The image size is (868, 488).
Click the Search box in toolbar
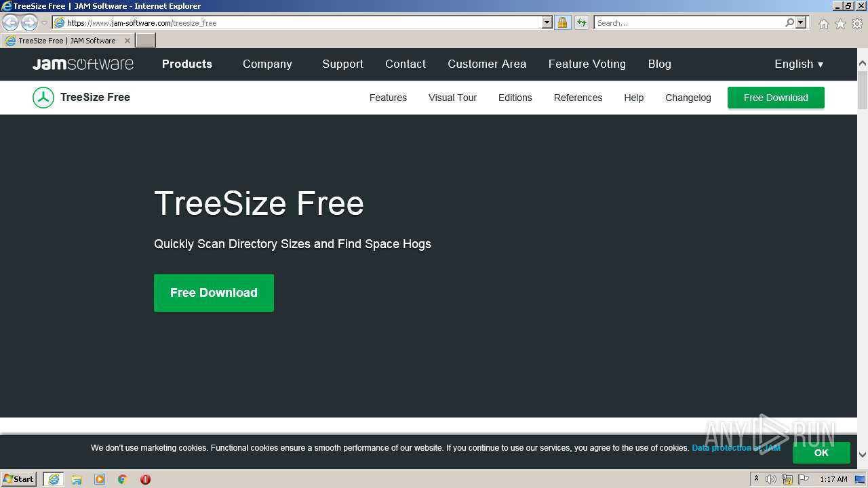click(689, 22)
